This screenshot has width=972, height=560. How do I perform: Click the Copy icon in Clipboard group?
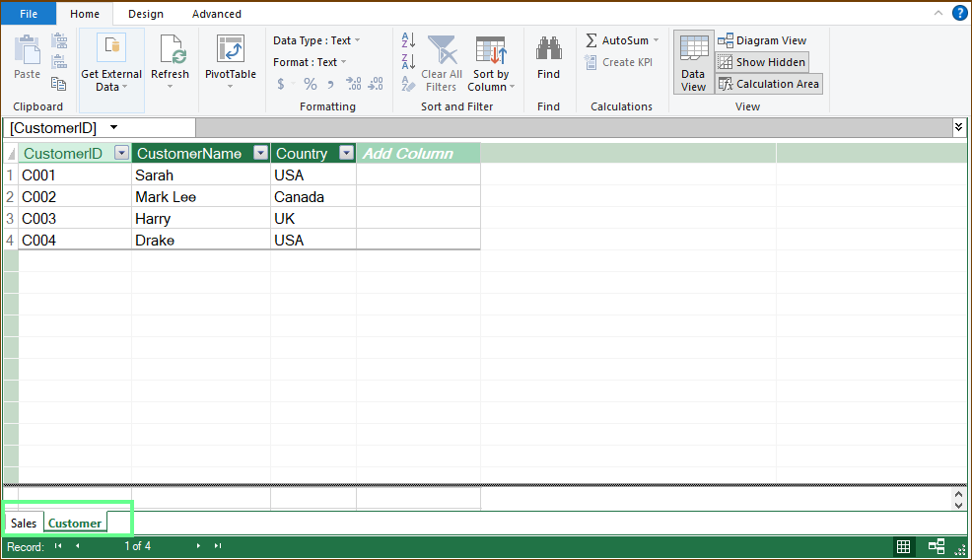click(x=59, y=83)
